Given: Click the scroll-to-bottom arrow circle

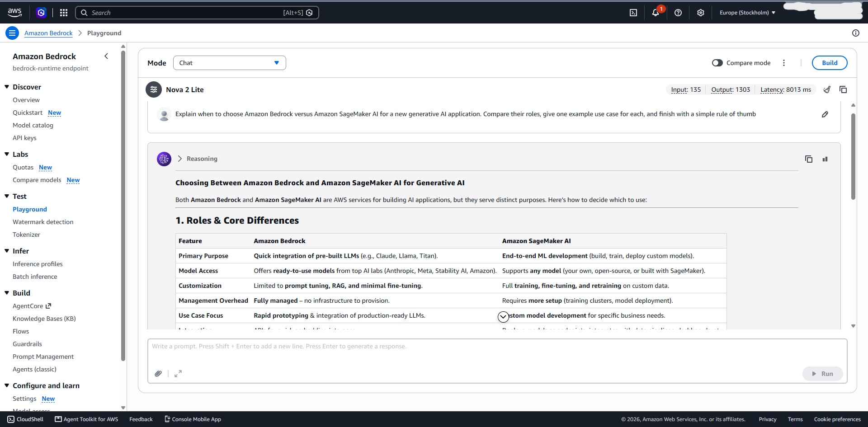Looking at the screenshot, I should coord(503,317).
